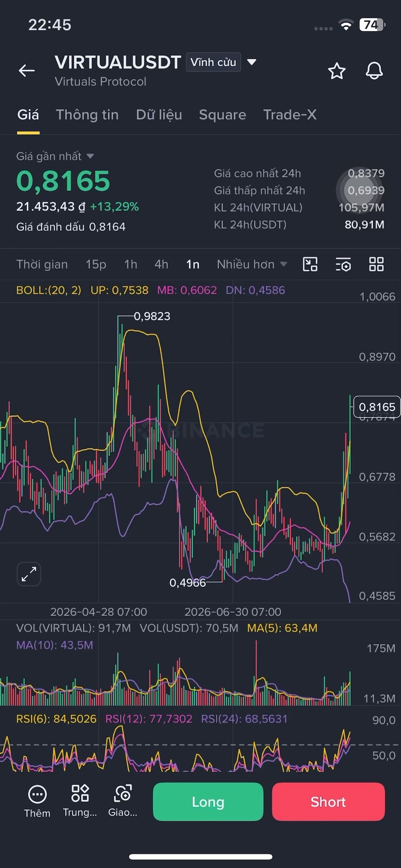Open the chart drawing tools icon
This screenshot has height=868, width=401.
point(310,264)
